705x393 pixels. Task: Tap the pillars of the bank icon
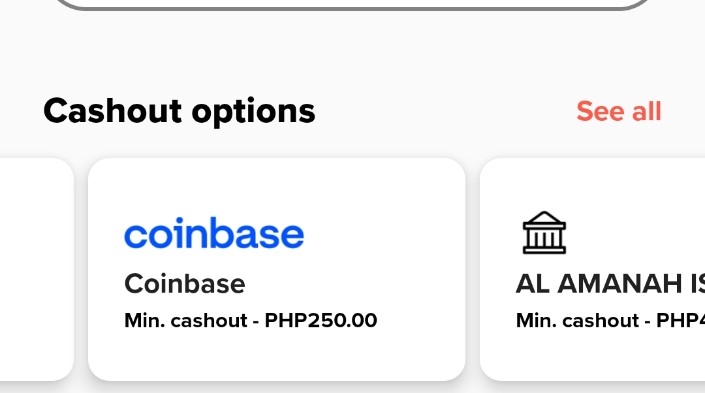544,238
